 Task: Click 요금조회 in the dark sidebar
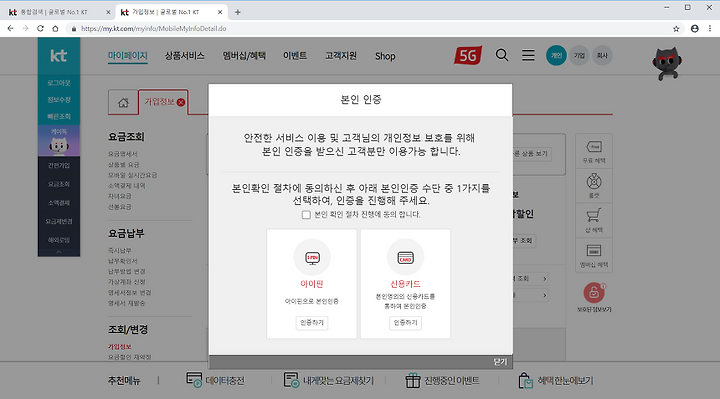[x=59, y=184]
